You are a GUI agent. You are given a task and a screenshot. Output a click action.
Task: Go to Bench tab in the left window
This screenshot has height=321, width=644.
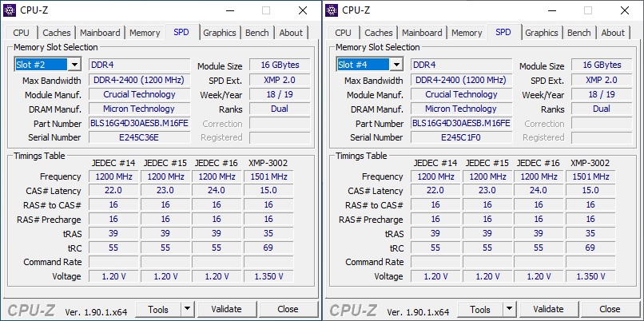point(257,33)
